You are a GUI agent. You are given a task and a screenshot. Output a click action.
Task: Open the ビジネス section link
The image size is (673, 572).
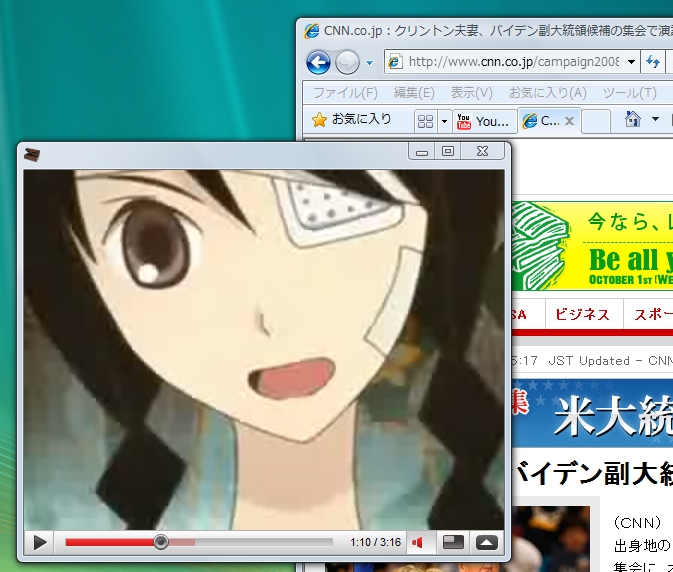(x=582, y=315)
